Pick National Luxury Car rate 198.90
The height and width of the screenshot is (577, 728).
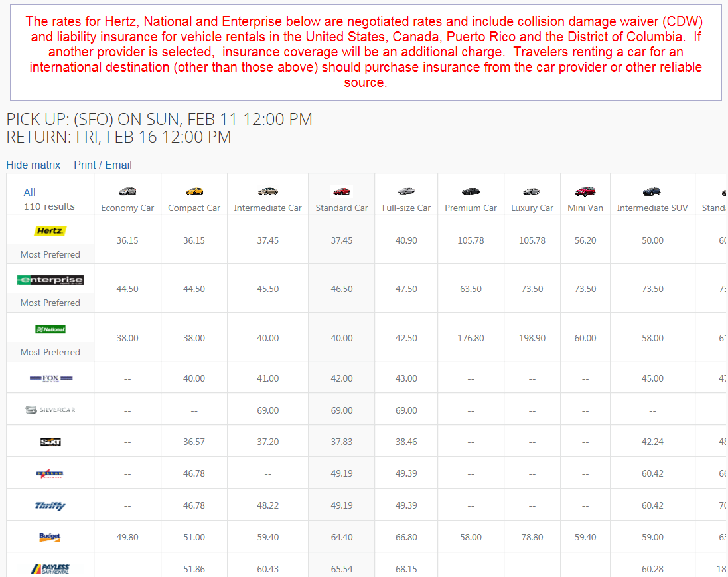coord(532,338)
